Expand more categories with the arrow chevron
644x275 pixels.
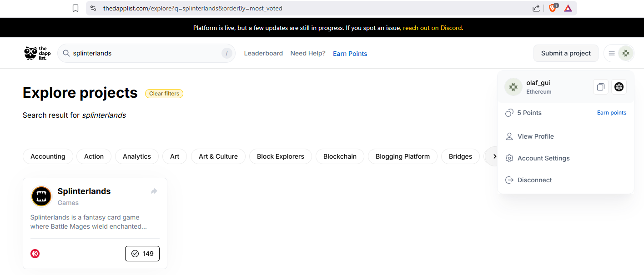tap(494, 156)
